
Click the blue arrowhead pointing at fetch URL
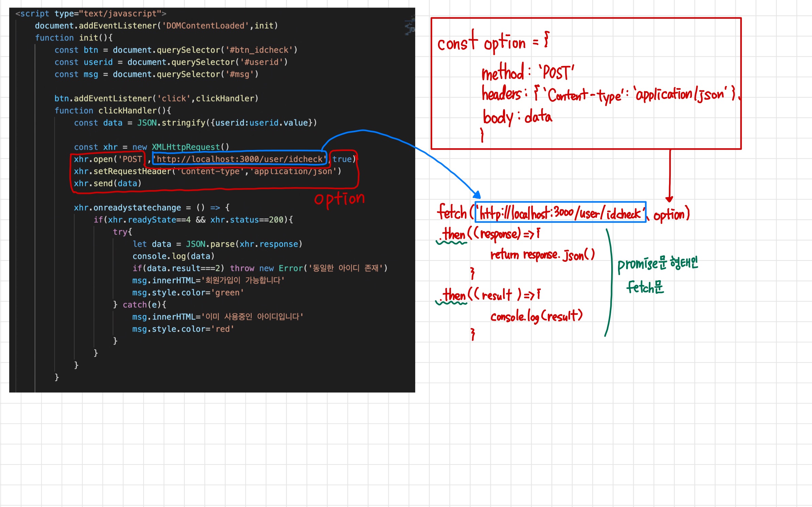click(x=477, y=195)
